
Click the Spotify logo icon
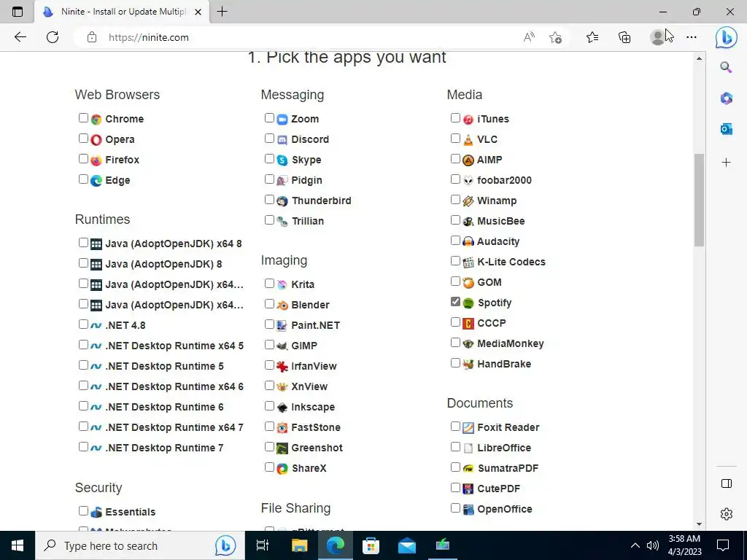468,303
